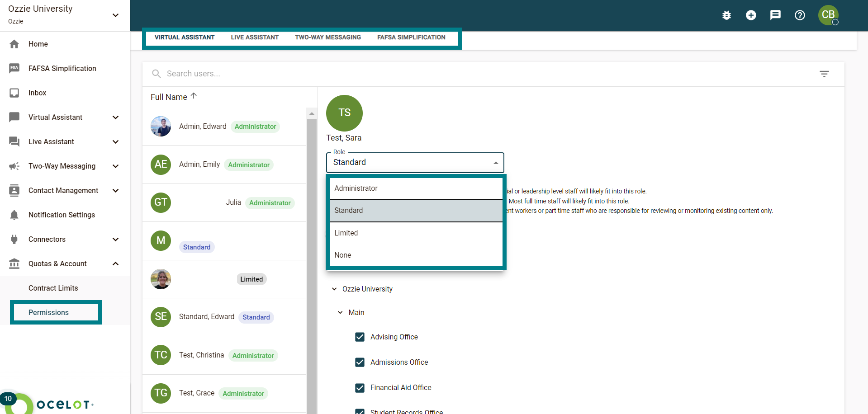Choose None from the Role list
This screenshot has width=868, height=414.
point(416,255)
